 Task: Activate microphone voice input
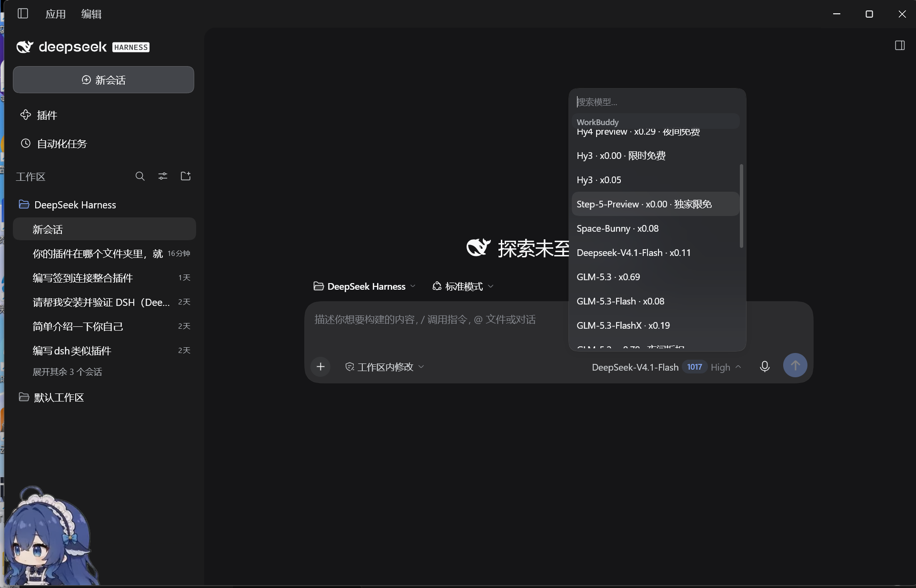pos(765,366)
